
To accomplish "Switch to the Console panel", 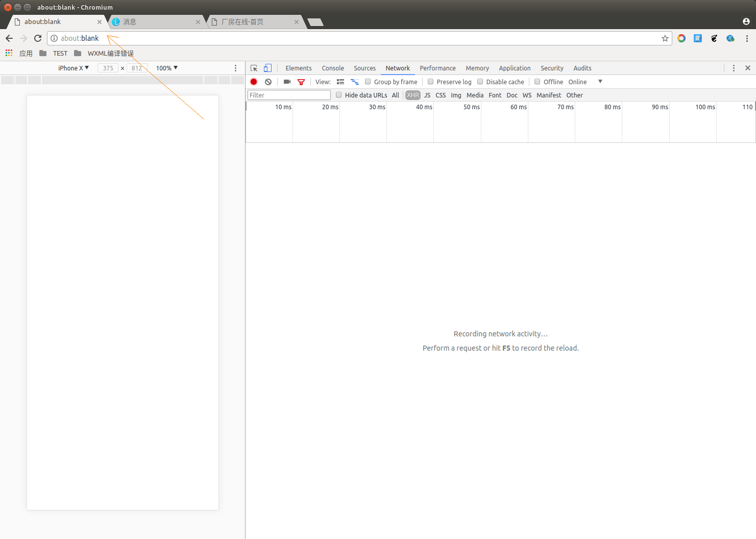I will [x=332, y=68].
